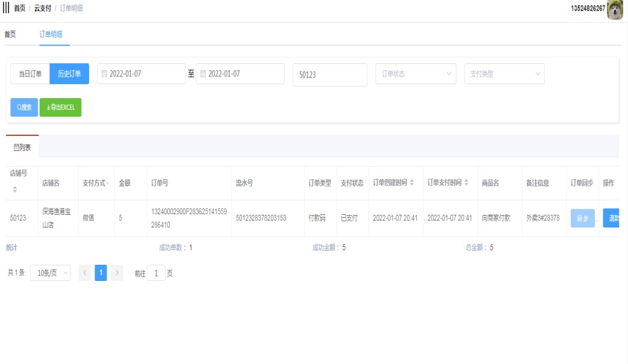Open the 10条/页 page size selector
Image resolution: width=628 pixels, height=364 pixels.
tap(50, 273)
